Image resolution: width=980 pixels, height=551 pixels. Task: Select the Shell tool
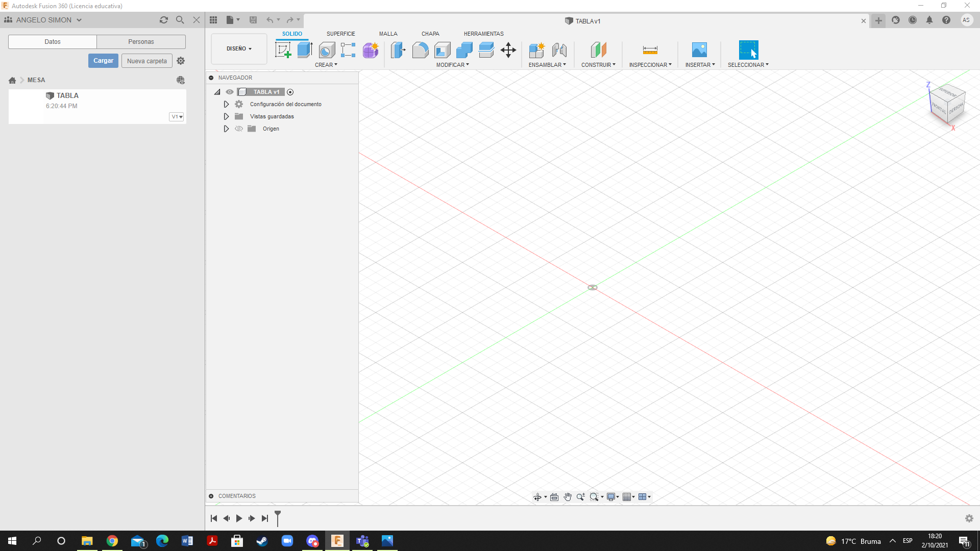point(443,50)
